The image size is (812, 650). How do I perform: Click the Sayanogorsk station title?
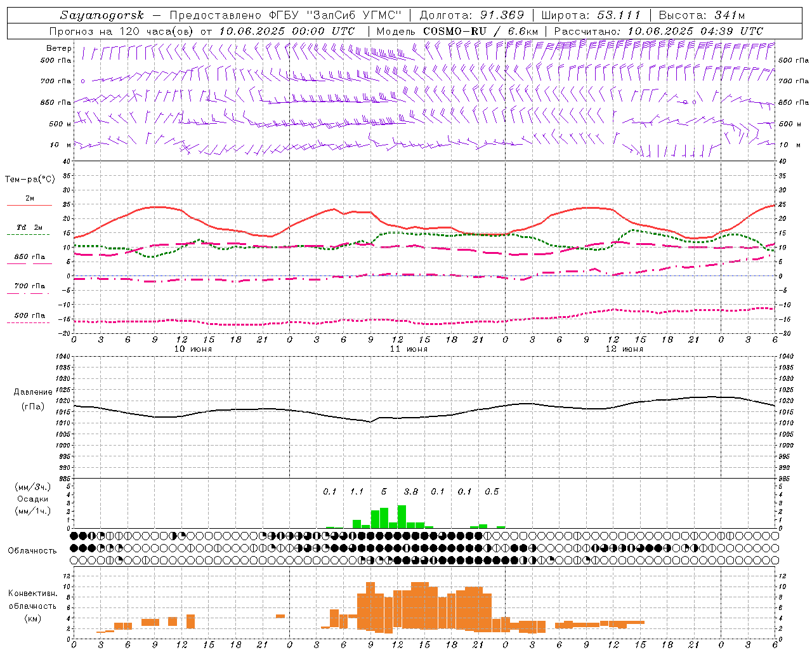[x=102, y=15]
